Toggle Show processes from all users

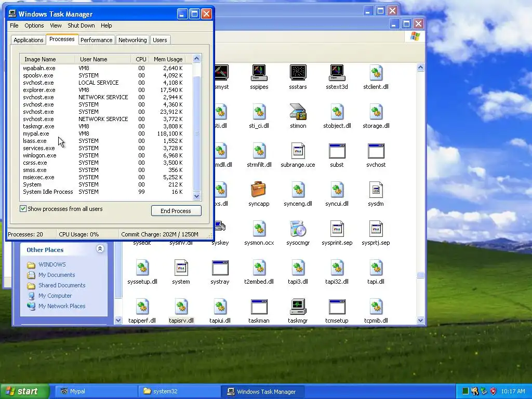point(23,209)
